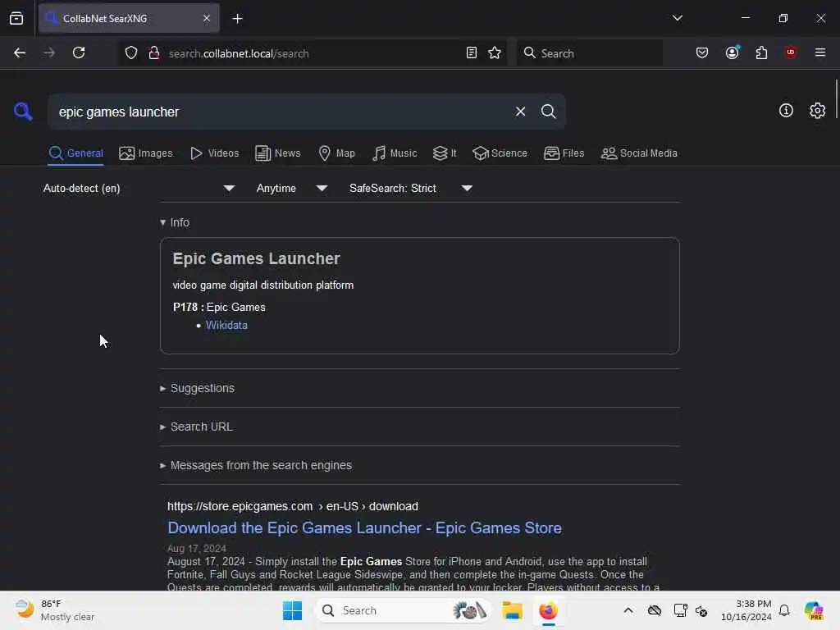
Task: Click the browser address bar
Action: (x=311, y=53)
